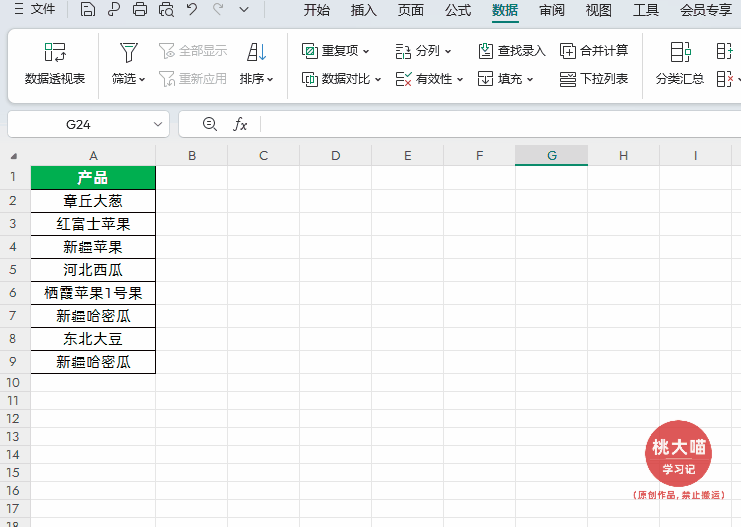Click the Name Box showing G24
This screenshot has height=527, width=741.
point(78,124)
